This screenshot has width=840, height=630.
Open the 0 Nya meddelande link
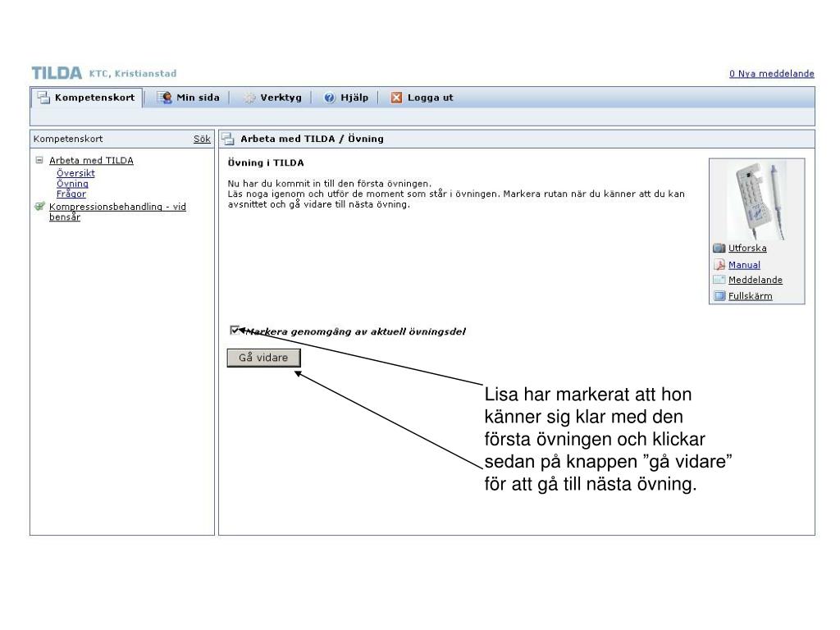click(771, 73)
